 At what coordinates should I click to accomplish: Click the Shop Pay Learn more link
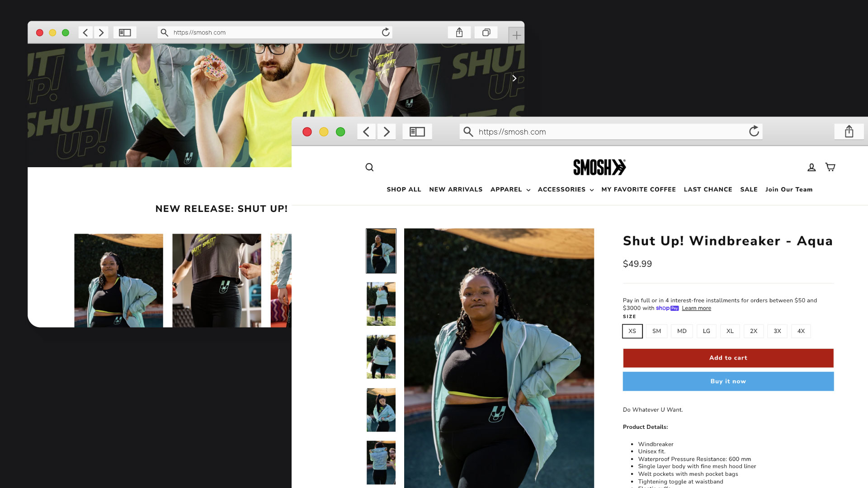pos(696,308)
